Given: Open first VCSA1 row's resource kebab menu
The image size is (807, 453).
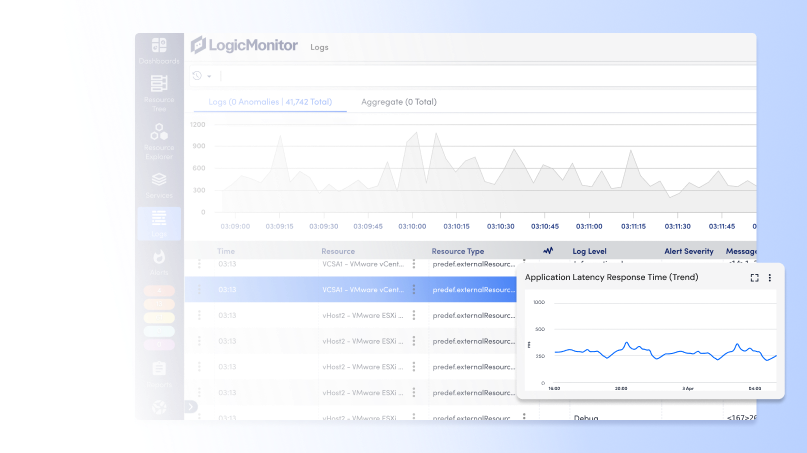Looking at the screenshot, I should click(x=414, y=264).
